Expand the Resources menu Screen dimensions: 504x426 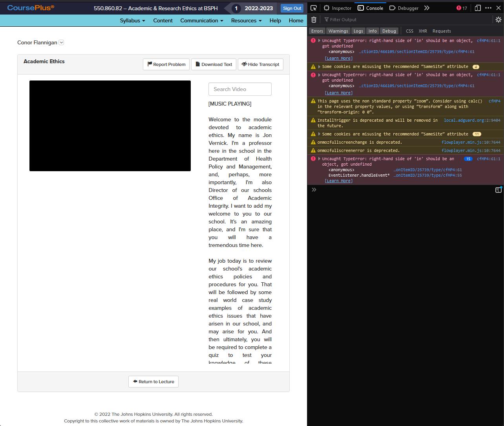(x=246, y=20)
